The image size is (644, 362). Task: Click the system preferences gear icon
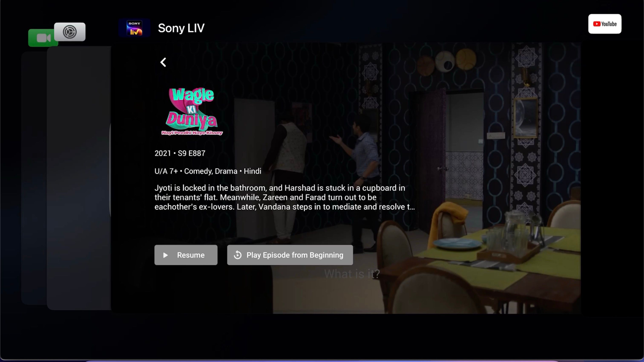coord(69,32)
